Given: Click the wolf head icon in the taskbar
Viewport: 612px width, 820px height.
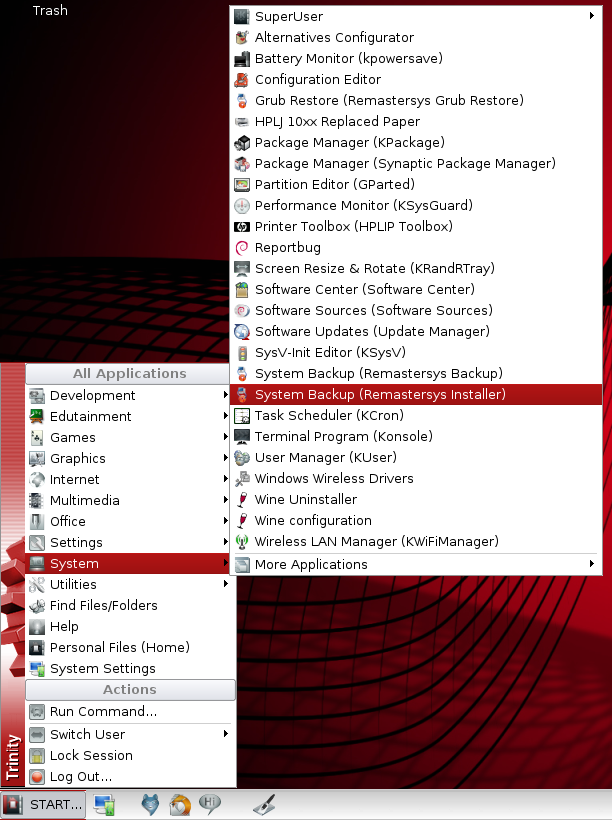Looking at the screenshot, I should [x=150, y=804].
